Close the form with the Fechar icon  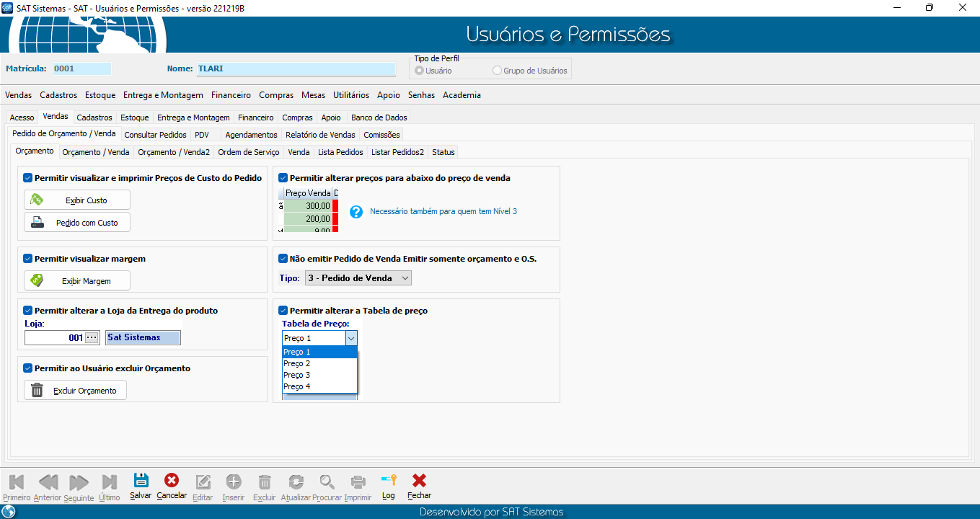(419, 482)
